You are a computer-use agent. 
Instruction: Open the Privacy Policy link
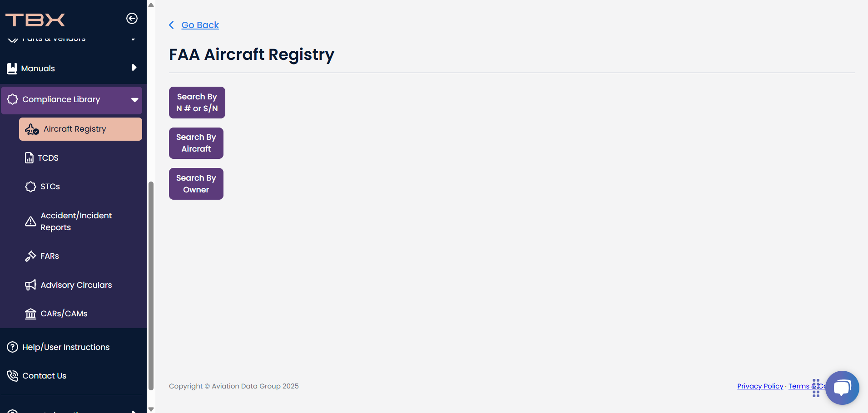point(760,386)
